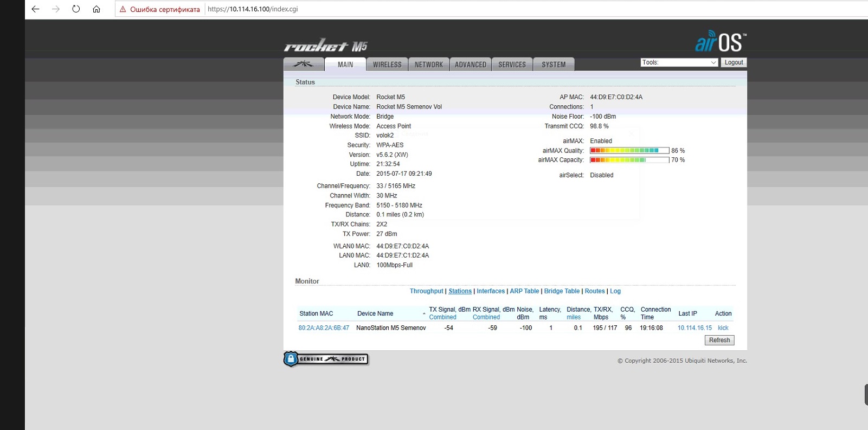The width and height of the screenshot is (868, 430).
Task: Click the Rocket M5 logo
Action: coord(326,45)
